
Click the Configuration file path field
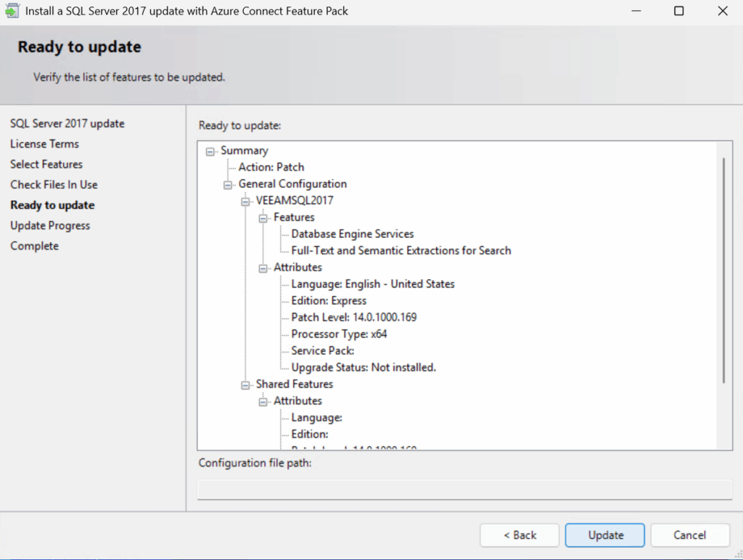(x=465, y=490)
